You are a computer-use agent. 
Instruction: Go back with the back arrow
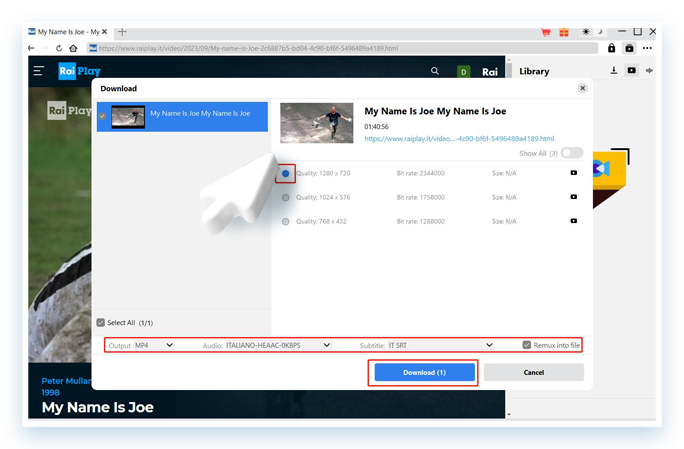pyautogui.click(x=31, y=48)
